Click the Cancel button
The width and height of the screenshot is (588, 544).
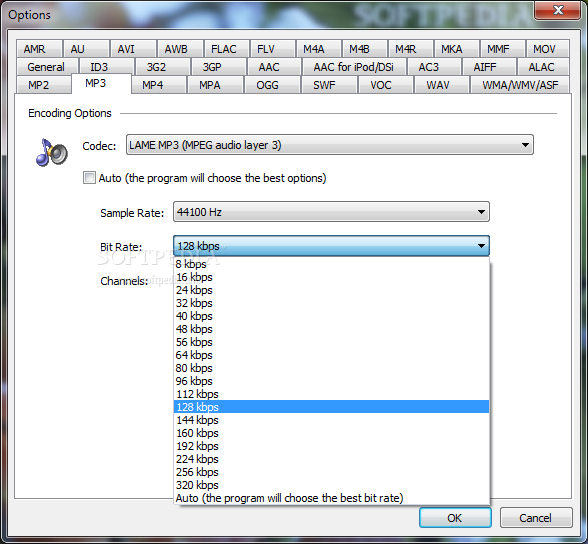pyautogui.click(x=536, y=518)
